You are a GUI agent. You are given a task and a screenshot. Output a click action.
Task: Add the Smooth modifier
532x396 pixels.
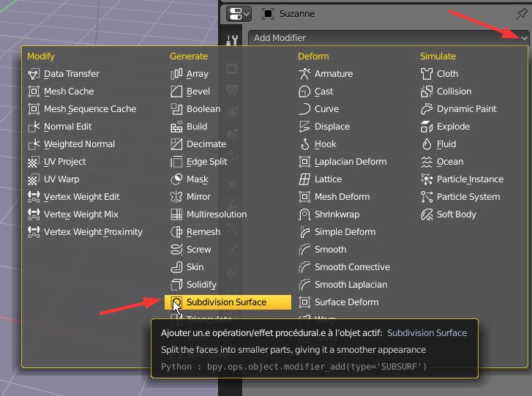[x=323, y=250]
